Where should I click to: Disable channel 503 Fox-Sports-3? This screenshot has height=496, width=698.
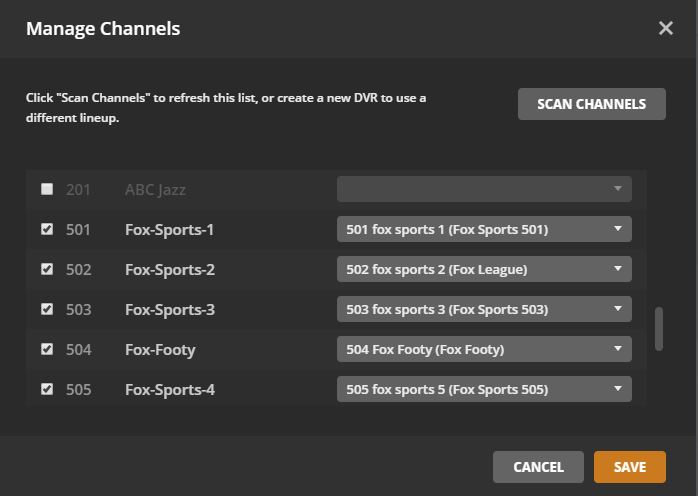click(47, 309)
